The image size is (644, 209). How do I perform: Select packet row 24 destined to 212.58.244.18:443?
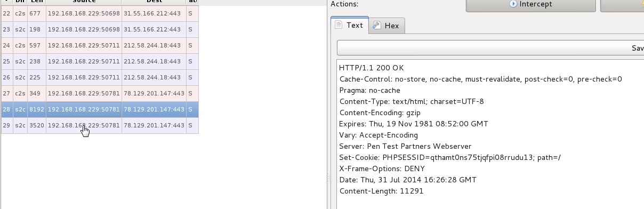(x=100, y=45)
